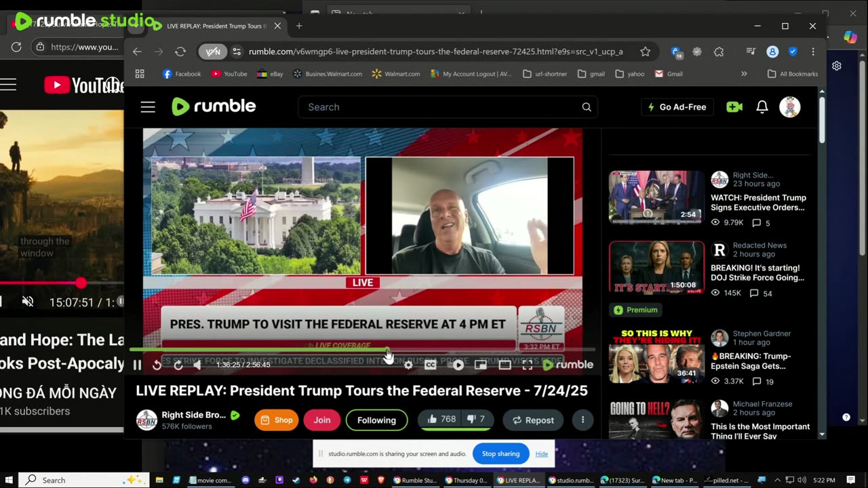Click the Go Ad-Free button
This screenshot has width=868, height=488.
(x=677, y=107)
